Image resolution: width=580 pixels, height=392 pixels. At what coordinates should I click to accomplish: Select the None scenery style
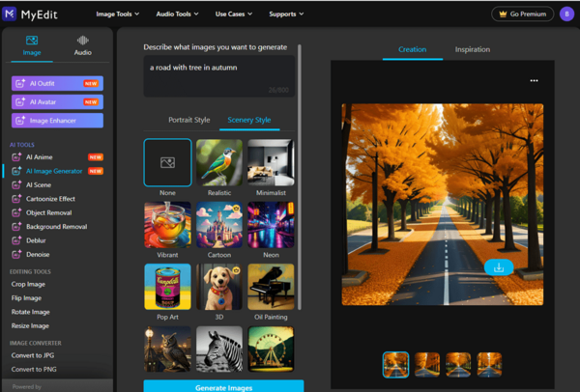click(x=167, y=162)
